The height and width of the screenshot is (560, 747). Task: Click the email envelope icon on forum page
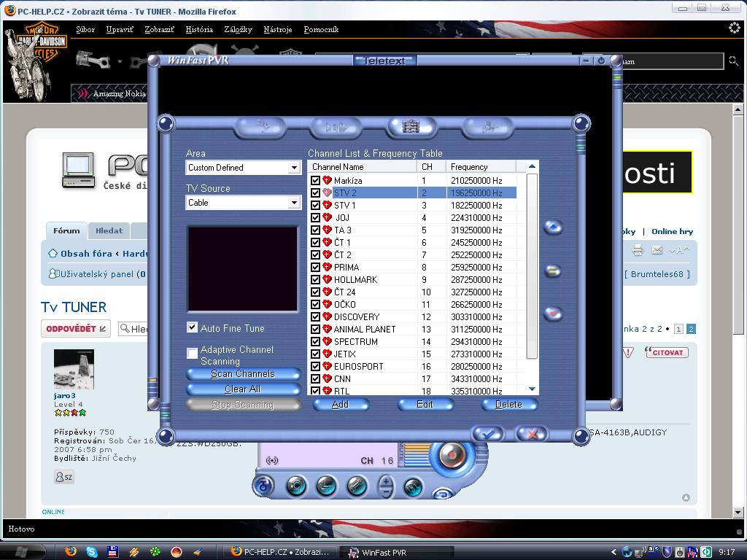pos(657,249)
